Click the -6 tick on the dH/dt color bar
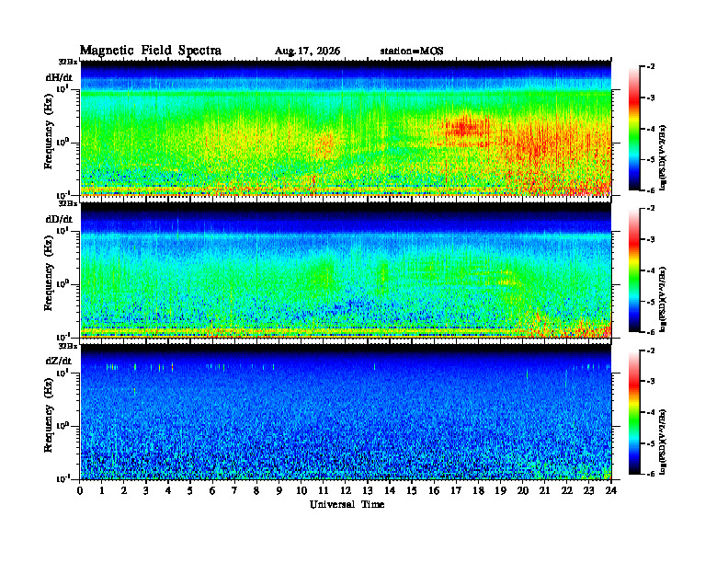The image size is (728, 563). pos(651,190)
